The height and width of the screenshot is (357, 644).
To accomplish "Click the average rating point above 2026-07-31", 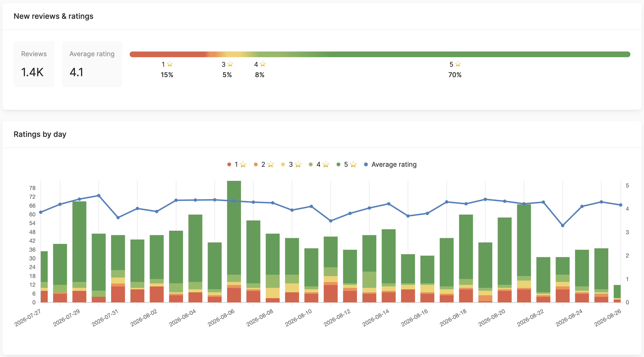I will 118,218.
